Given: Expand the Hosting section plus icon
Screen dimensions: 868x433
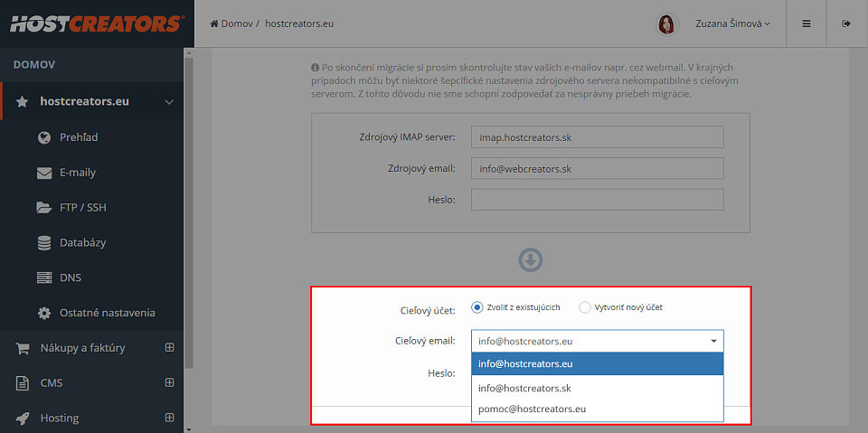Looking at the screenshot, I should coord(169,418).
